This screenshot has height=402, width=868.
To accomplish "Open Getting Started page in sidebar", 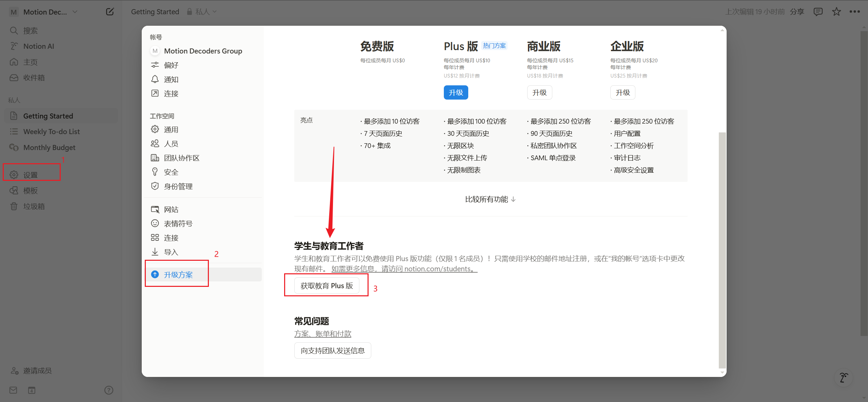I will [61, 116].
